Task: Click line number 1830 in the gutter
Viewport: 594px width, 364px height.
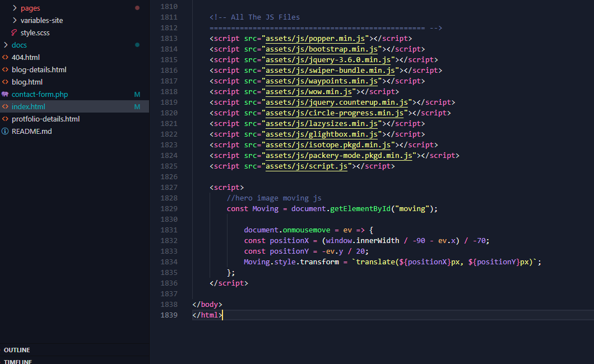Action: pyautogui.click(x=169, y=219)
